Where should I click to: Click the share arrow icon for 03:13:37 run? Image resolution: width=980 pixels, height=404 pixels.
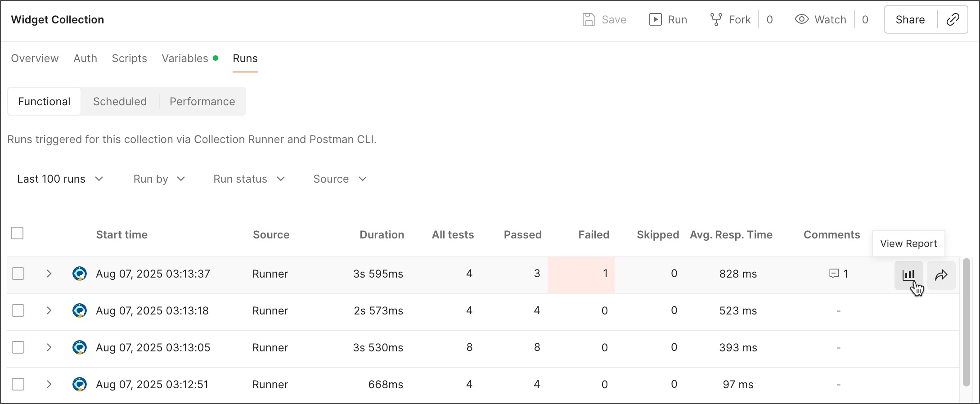(x=941, y=275)
